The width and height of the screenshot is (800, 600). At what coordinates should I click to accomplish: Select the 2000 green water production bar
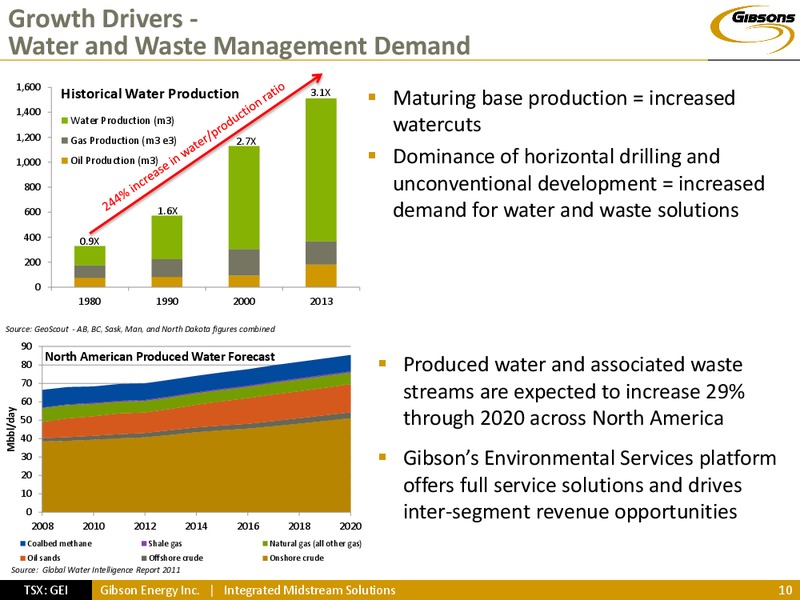244,198
